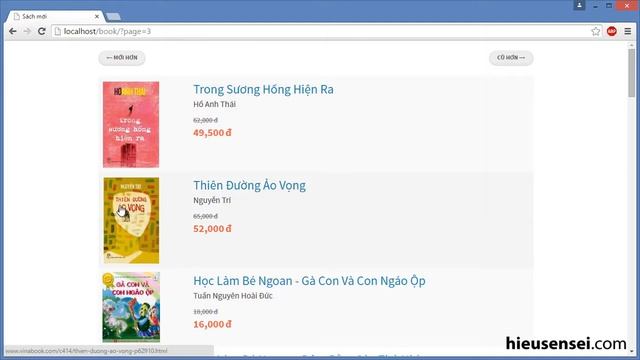Image resolution: width=640 pixels, height=360 pixels.
Task: Click struck-through price 62,000 đ
Action: point(205,120)
